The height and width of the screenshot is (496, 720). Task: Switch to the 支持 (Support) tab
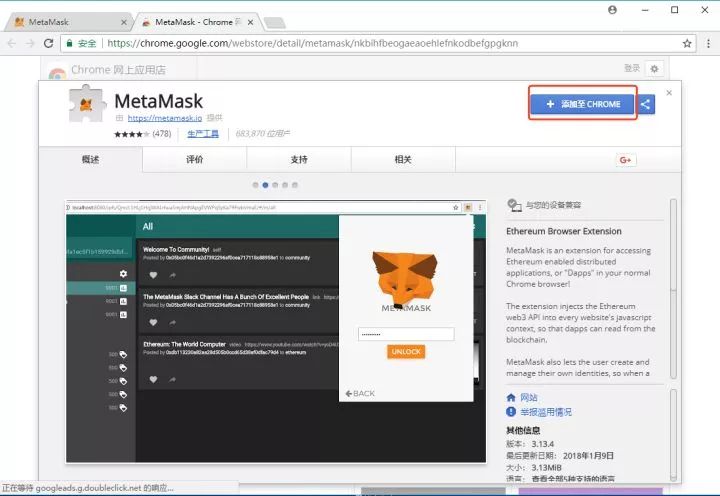pos(298,160)
